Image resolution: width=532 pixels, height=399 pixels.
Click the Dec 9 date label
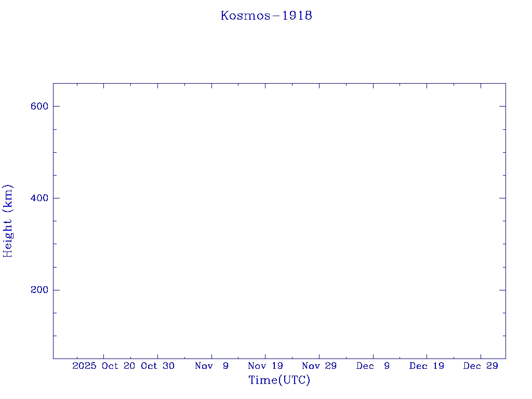pyautogui.click(x=373, y=366)
